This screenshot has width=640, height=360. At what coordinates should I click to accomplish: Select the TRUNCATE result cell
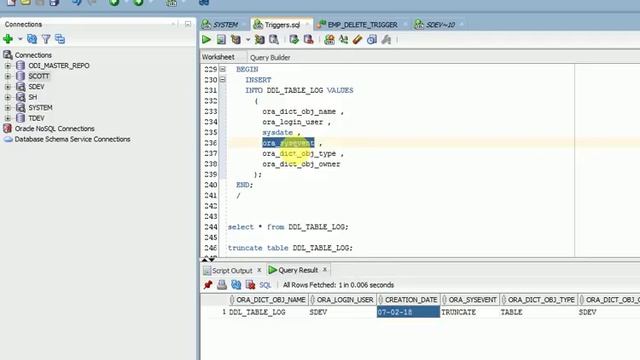click(470, 312)
